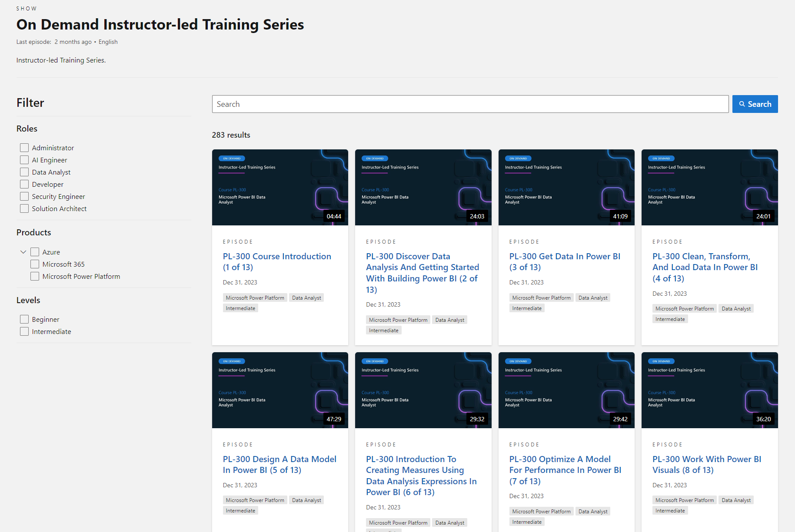Toggle the Security Engineer filter checkbox
Screen dimensions: 795x532
(24, 196)
